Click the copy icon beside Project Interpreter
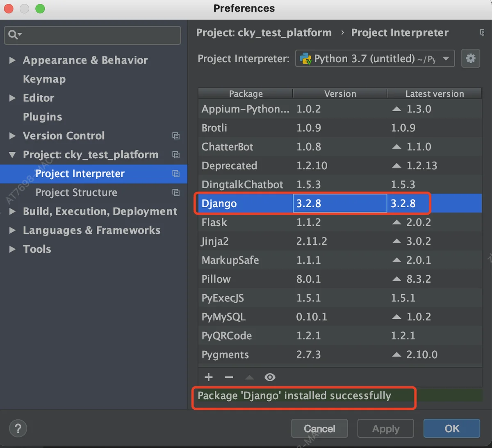492x448 pixels. point(176,174)
